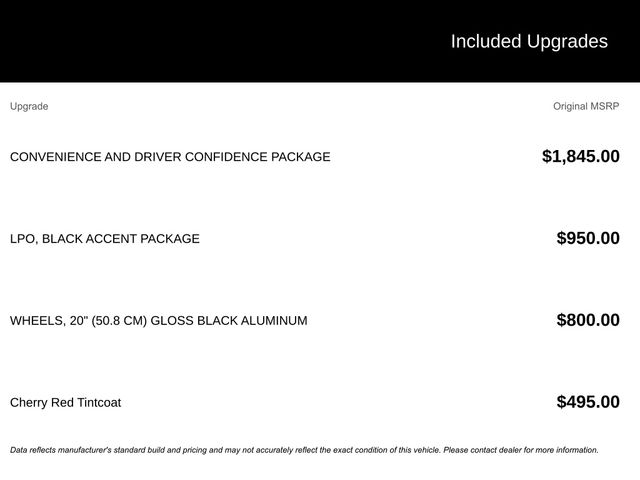Screen dimensions: 640x480
Task: Click the Included Upgrades heading
Action: pos(528,41)
